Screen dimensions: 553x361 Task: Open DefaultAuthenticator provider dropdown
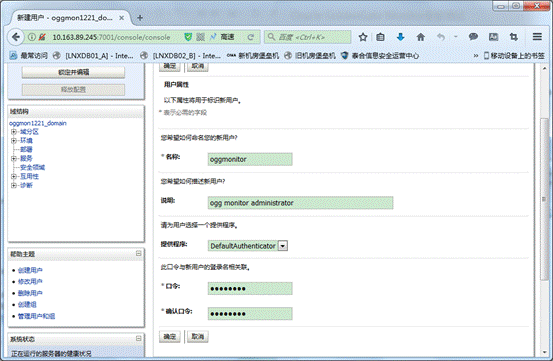point(283,246)
